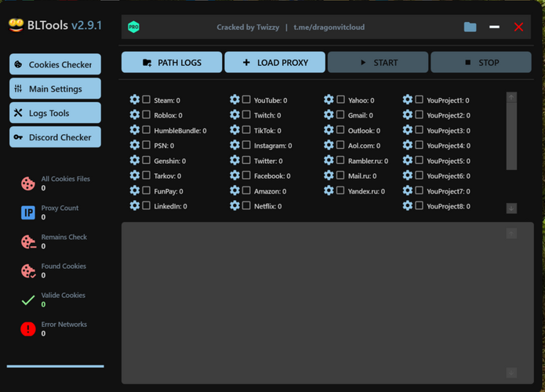Screen dimensions: 545x392
Task: Enable the Mail.ru checkbox
Action: [x=340, y=175]
